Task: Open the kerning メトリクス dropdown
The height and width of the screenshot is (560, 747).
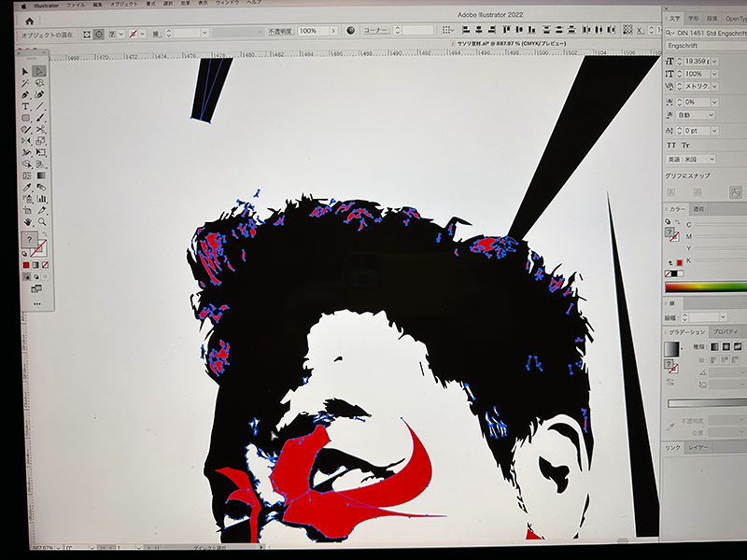Action: coord(714,86)
